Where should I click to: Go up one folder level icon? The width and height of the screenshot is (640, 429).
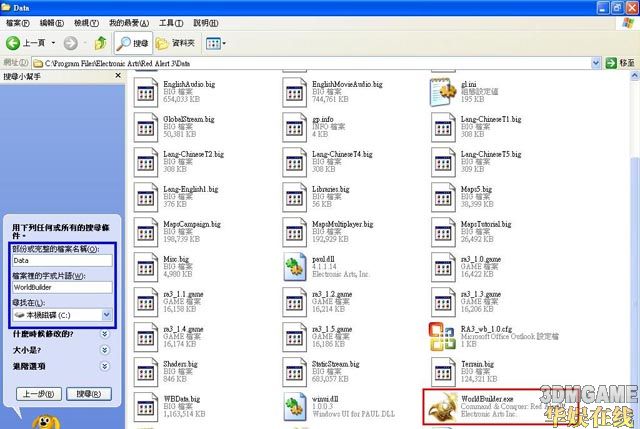pos(100,43)
